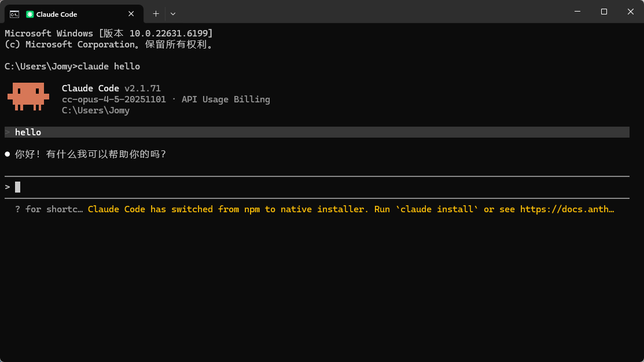Close the Claude Code tab
Screen dimensions: 644x362
tap(132, 14)
